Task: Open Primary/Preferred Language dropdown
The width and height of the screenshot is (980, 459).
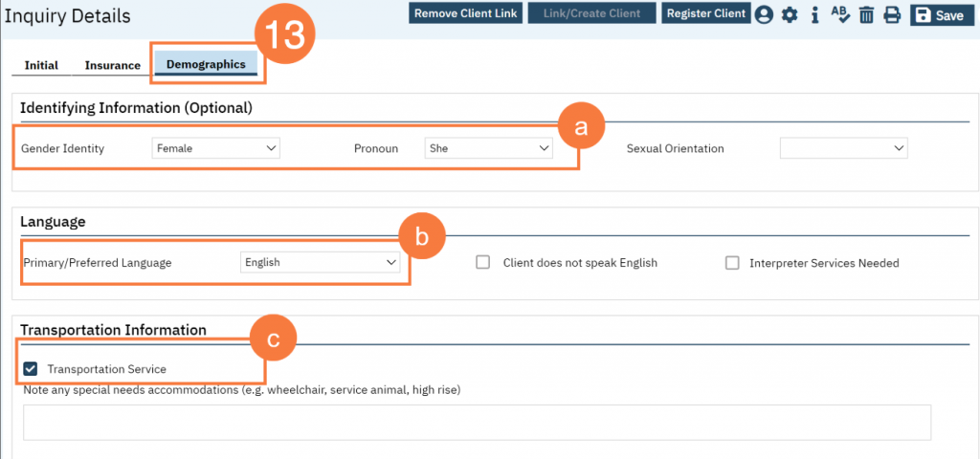Action: [320, 262]
